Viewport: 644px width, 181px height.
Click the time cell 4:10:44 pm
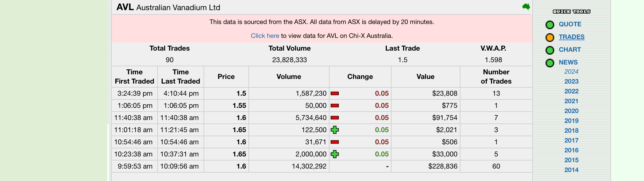tap(181, 93)
